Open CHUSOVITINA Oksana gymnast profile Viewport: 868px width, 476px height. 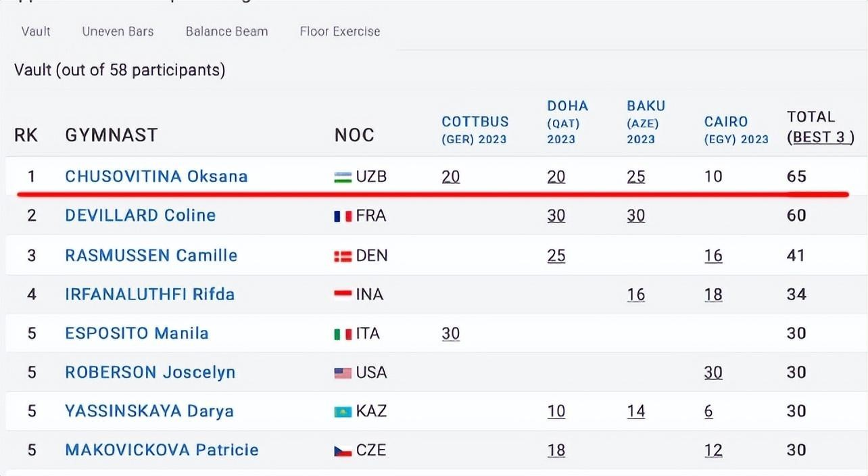(156, 176)
